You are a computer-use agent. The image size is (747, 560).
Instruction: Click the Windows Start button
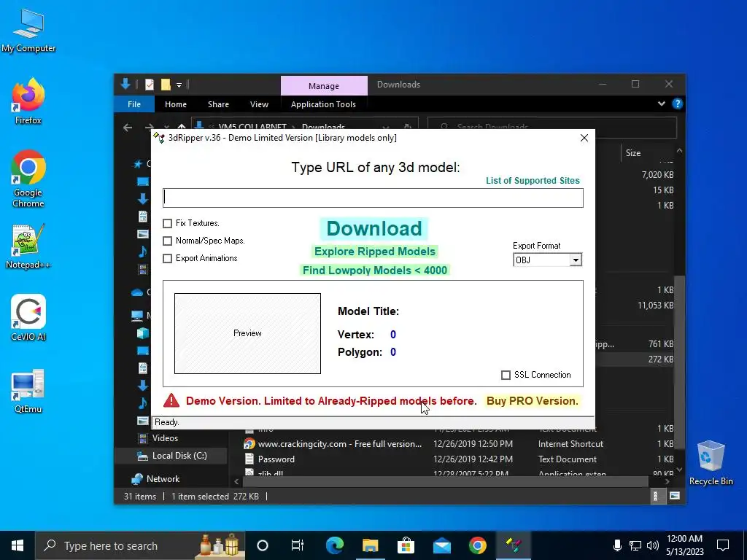click(x=18, y=545)
